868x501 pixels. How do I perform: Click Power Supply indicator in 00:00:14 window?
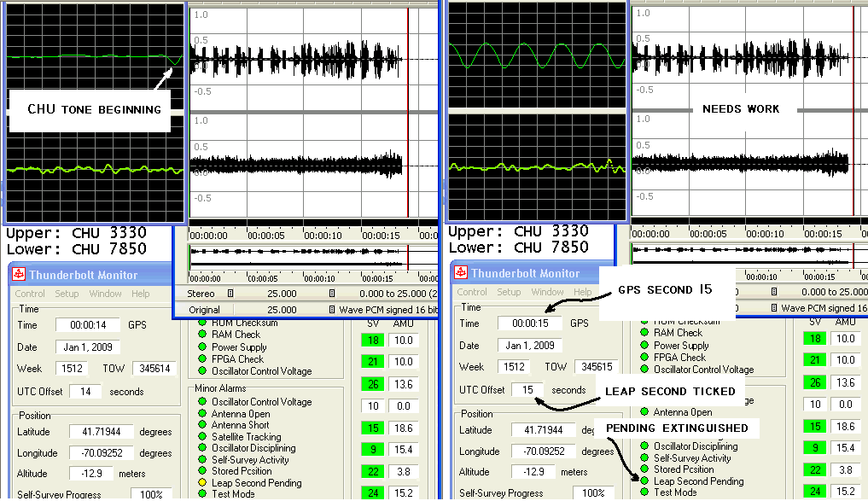[x=202, y=347]
